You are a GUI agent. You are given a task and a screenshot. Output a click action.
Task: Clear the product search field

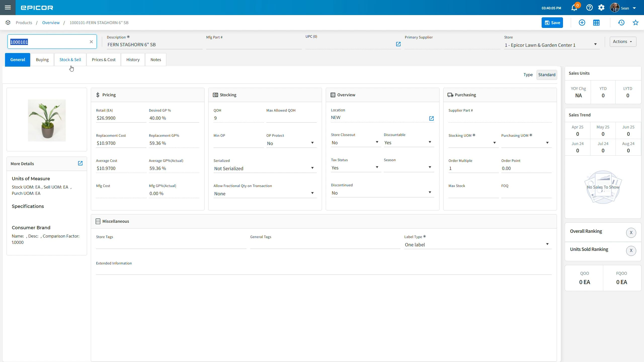(91, 41)
